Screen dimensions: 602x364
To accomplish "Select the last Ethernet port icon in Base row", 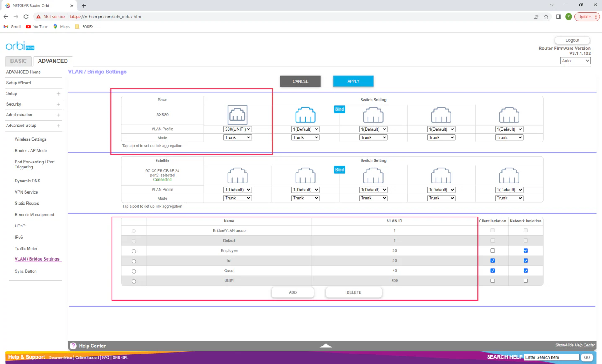I will (509, 115).
